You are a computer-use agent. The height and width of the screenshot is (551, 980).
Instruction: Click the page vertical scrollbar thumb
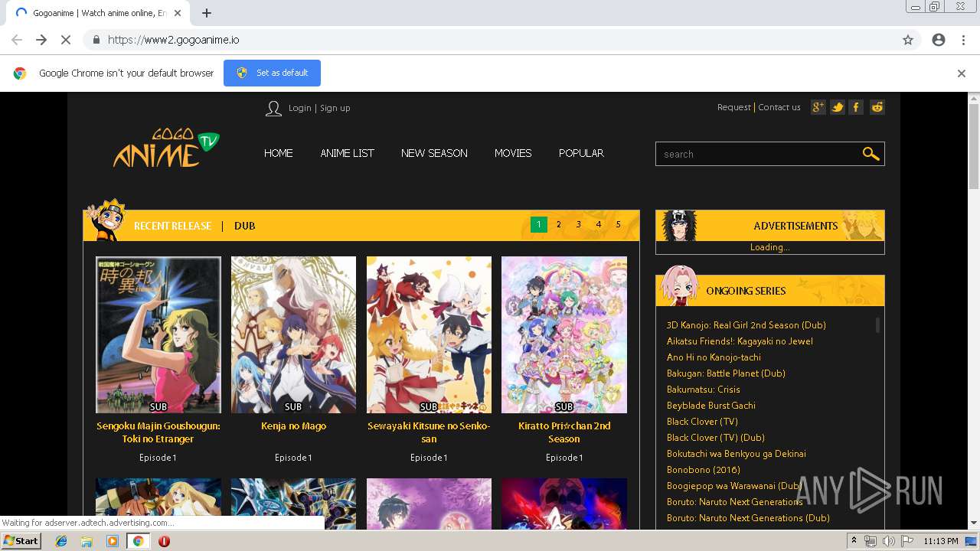974,145
